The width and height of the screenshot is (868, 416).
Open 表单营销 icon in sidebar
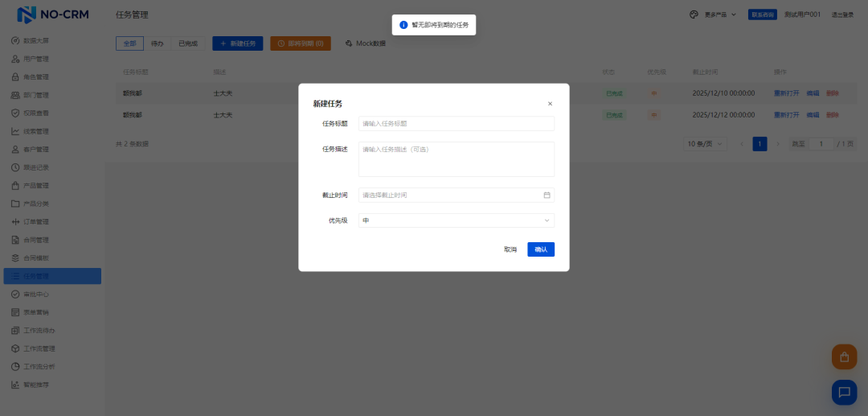[15, 312]
